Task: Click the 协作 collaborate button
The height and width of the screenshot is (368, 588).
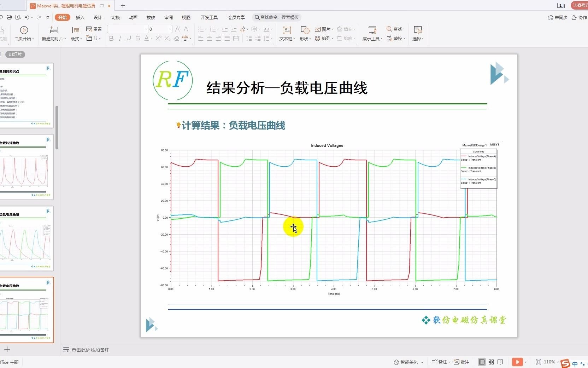Action: tap(579, 17)
